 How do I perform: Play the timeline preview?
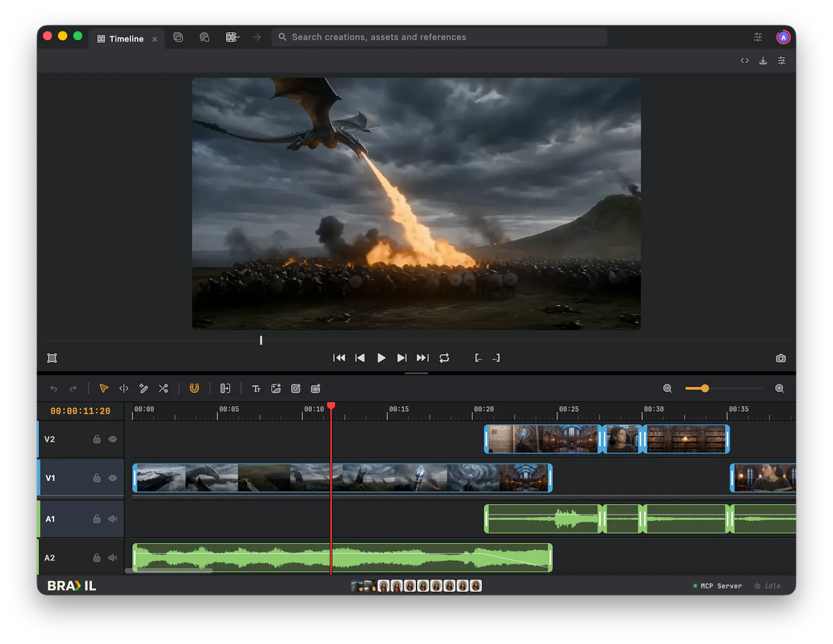(x=381, y=358)
